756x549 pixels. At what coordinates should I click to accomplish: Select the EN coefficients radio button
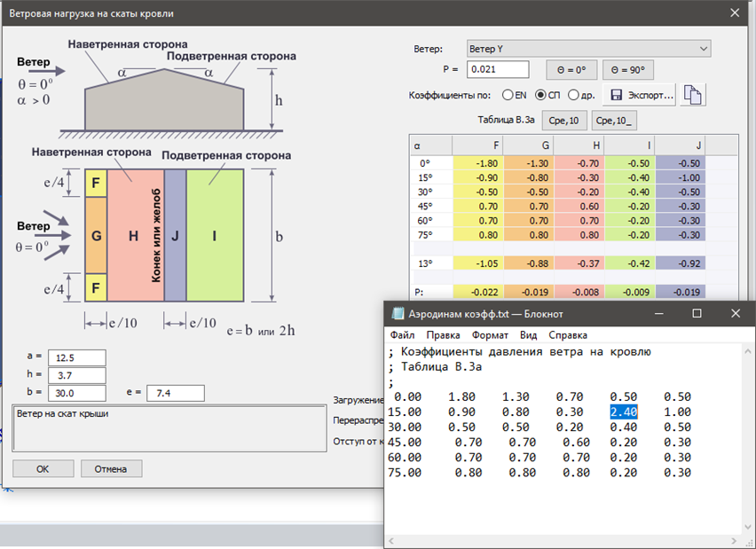pos(508,95)
